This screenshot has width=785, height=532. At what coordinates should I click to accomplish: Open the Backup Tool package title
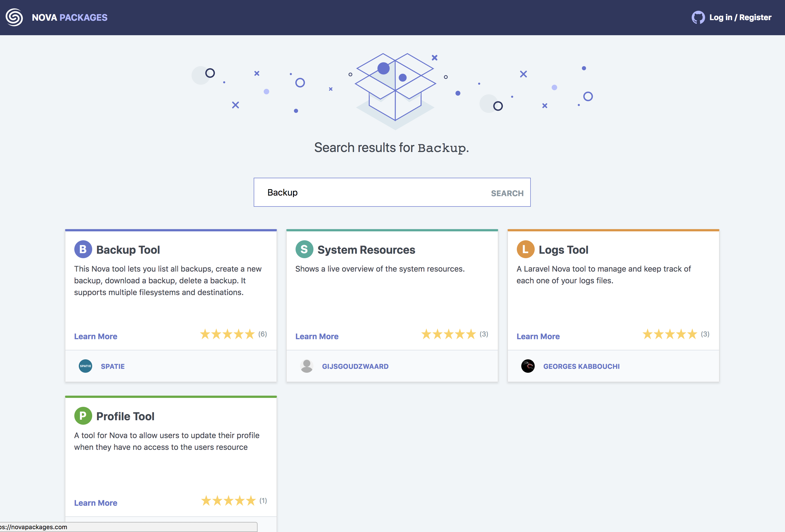click(x=128, y=250)
